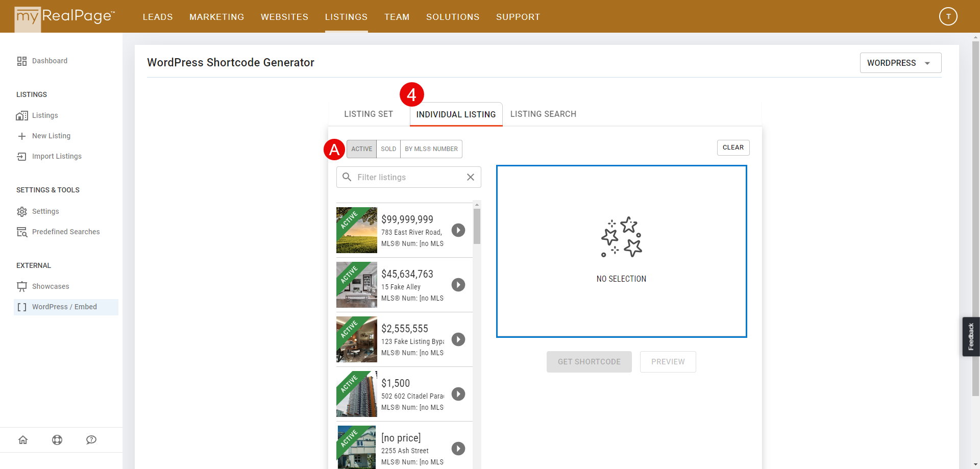The height and width of the screenshot is (469, 980).
Task: Toggle the BY MLS® NUMBER filter
Action: point(431,149)
